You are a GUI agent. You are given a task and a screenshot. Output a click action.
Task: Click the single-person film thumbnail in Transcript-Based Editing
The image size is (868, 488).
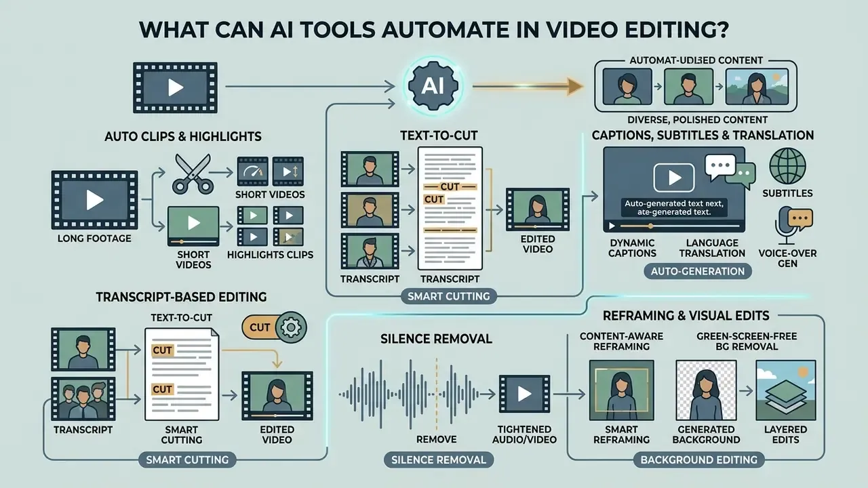point(84,350)
